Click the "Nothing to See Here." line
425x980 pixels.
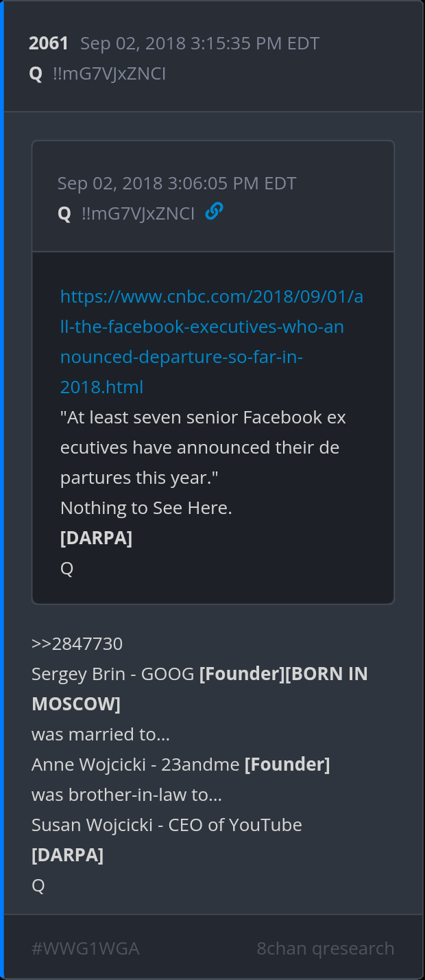pyautogui.click(x=146, y=508)
